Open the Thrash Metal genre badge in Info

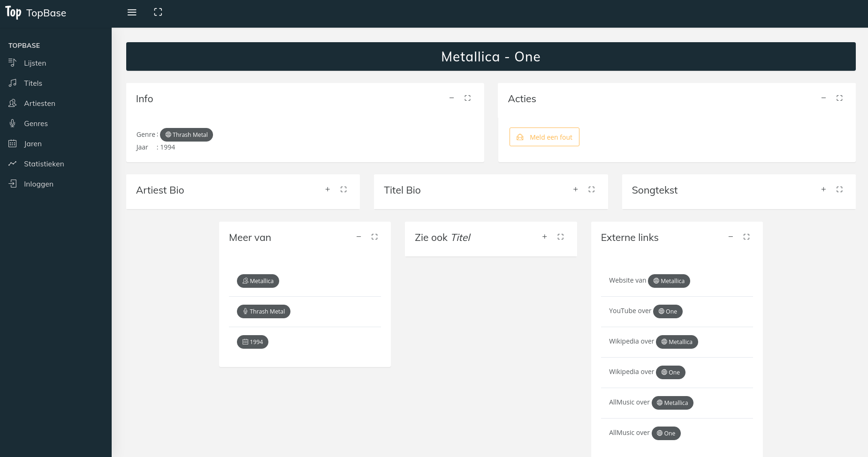(186, 135)
